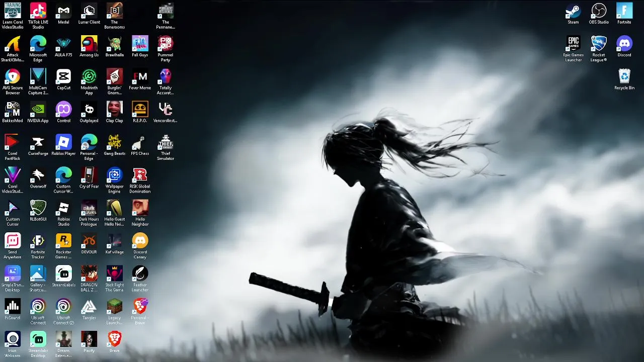Image resolution: width=644 pixels, height=362 pixels.
Task: Select the StreamLabels shortcut
Action: (63, 277)
